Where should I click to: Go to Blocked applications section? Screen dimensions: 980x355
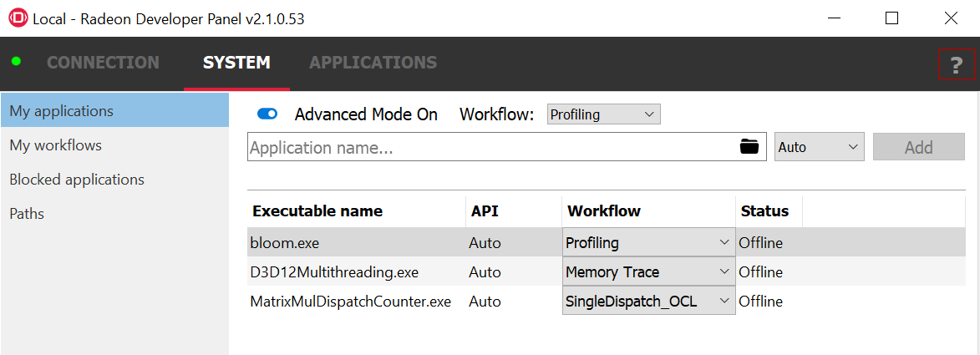(x=77, y=180)
